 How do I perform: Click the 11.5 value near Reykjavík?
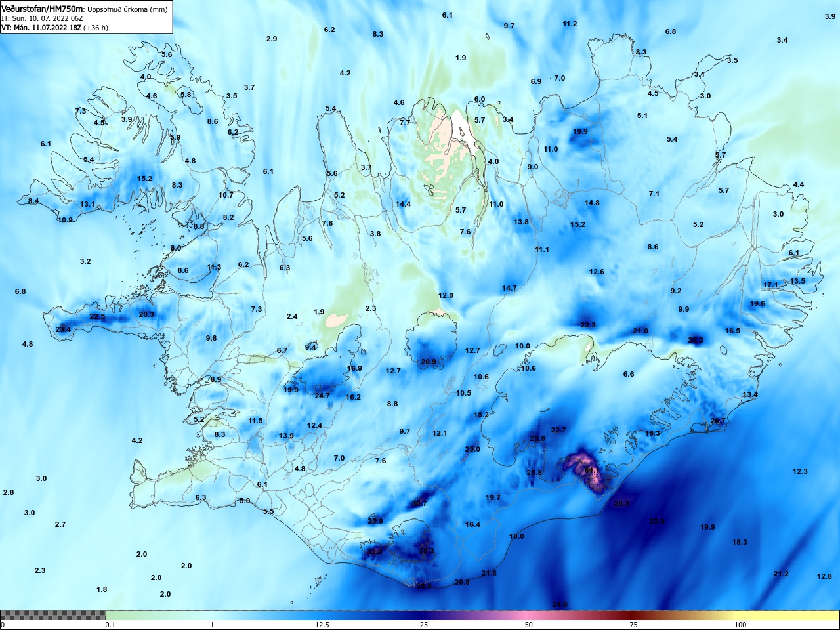[255, 421]
